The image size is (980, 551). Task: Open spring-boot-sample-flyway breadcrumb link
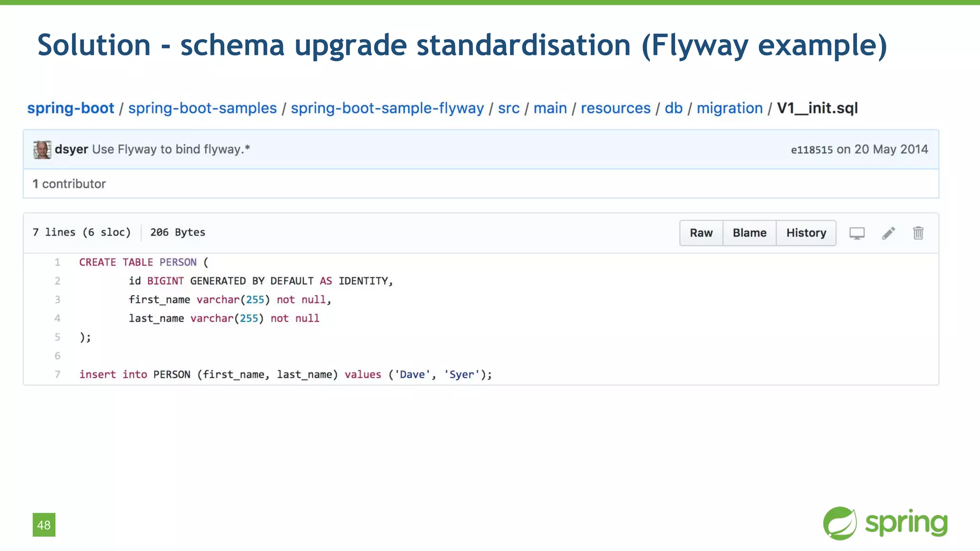coord(388,108)
